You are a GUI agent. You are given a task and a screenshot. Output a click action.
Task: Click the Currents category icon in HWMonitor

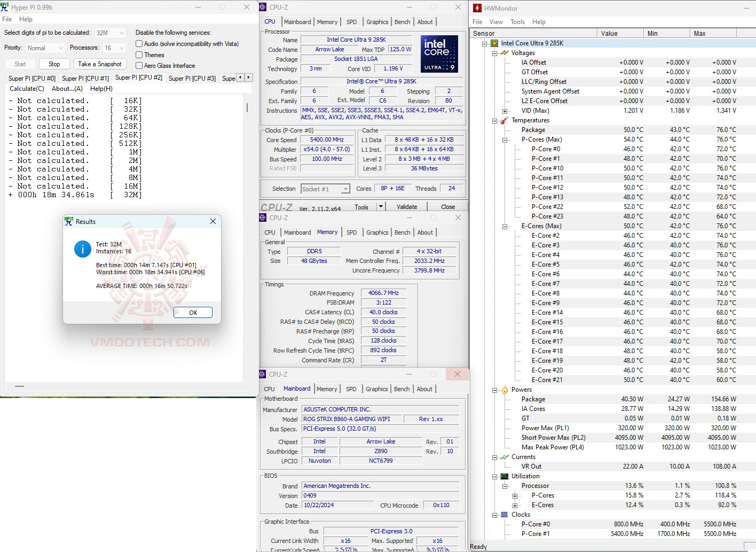(505, 457)
